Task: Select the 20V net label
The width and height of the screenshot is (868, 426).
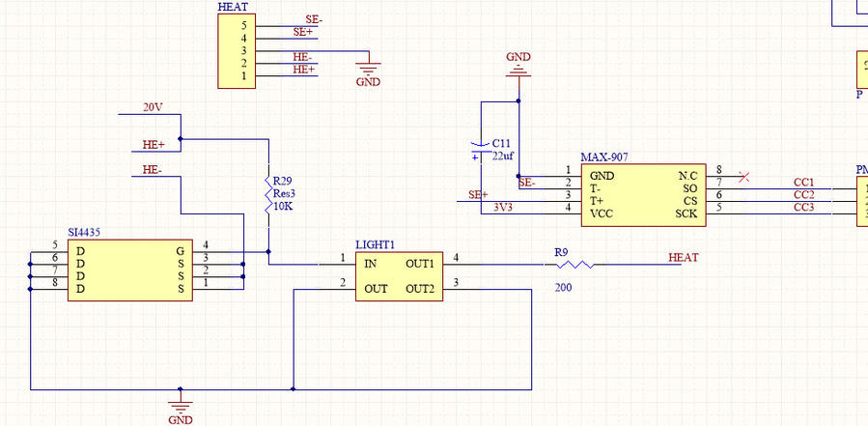Action: [x=154, y=107]
